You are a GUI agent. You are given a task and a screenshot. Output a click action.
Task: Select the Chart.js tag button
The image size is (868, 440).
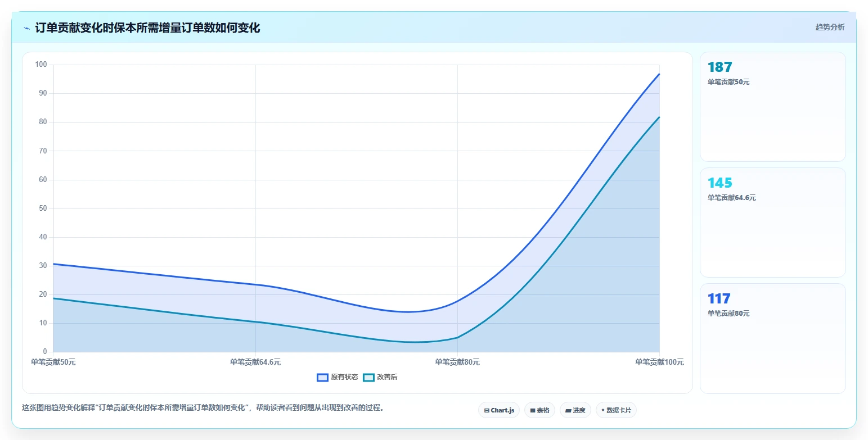(499, 410)
